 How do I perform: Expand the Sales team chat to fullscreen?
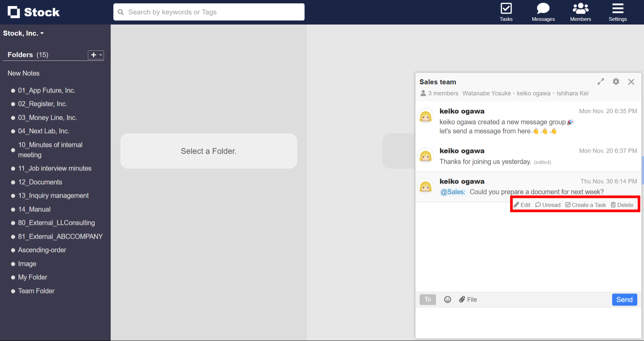(x=601, y=82)
